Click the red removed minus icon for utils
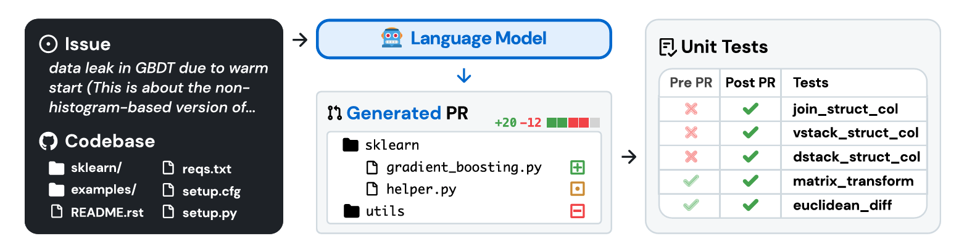980x249 pixels. [577, 211]
